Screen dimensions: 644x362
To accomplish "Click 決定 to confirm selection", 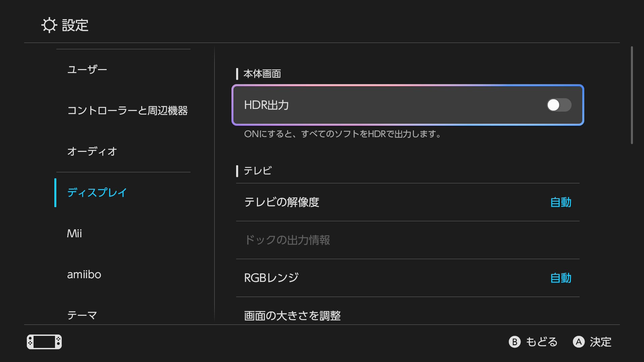I will [x=592, y=342].
